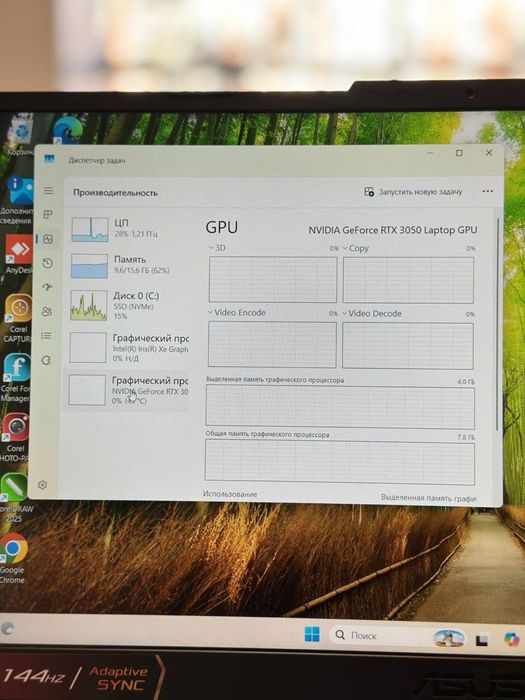Click the Copy engine usage graph
This screenshot has height=700, width=525.
coord(408,280)
